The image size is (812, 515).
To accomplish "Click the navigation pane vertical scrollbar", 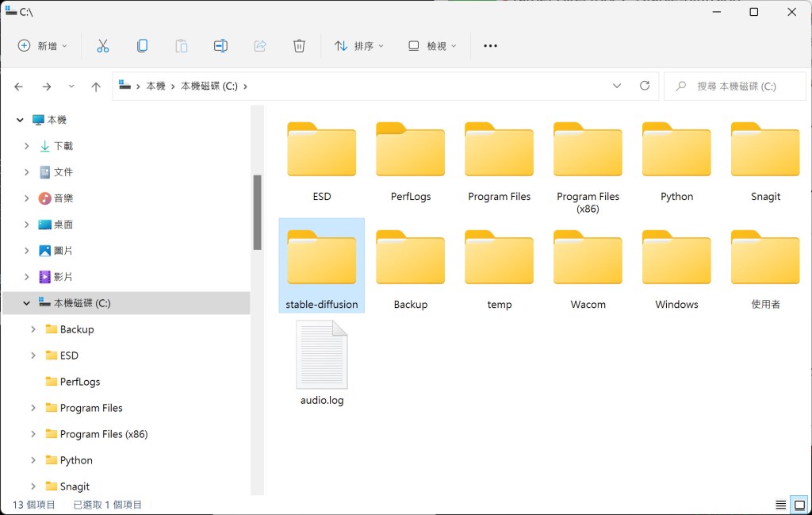I will (257, 212).
